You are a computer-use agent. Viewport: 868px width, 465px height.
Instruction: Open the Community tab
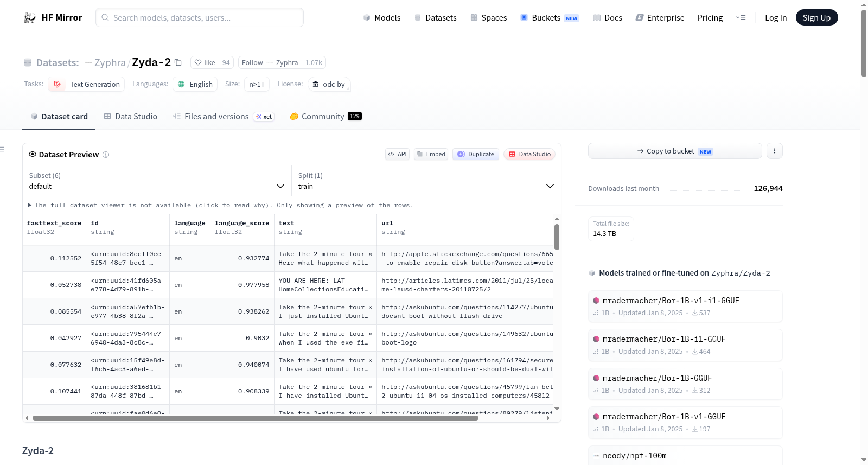[x=325, y=116]
